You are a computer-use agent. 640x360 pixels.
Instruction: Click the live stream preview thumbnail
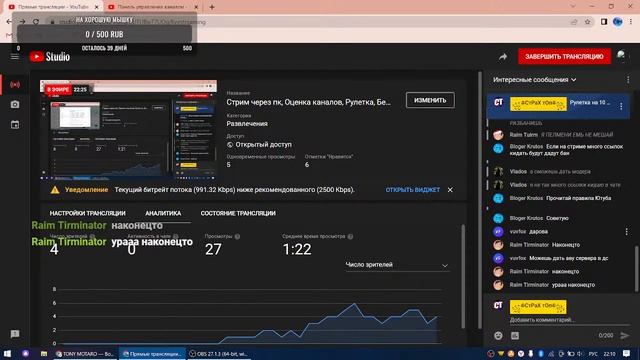(128, 130)
